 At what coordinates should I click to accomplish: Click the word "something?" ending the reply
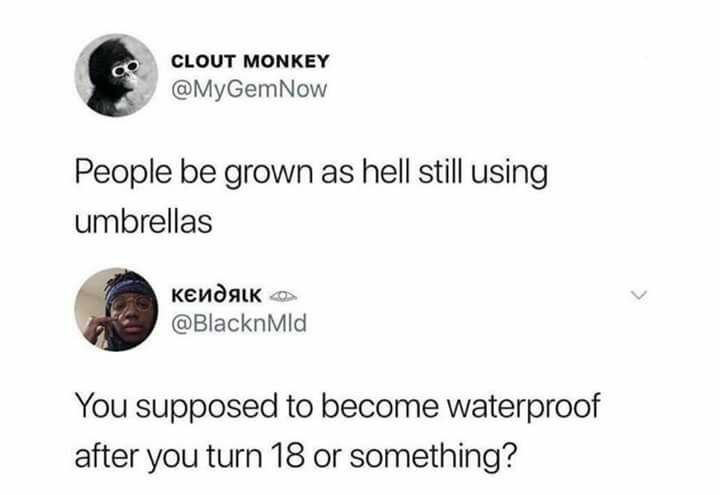433,456
